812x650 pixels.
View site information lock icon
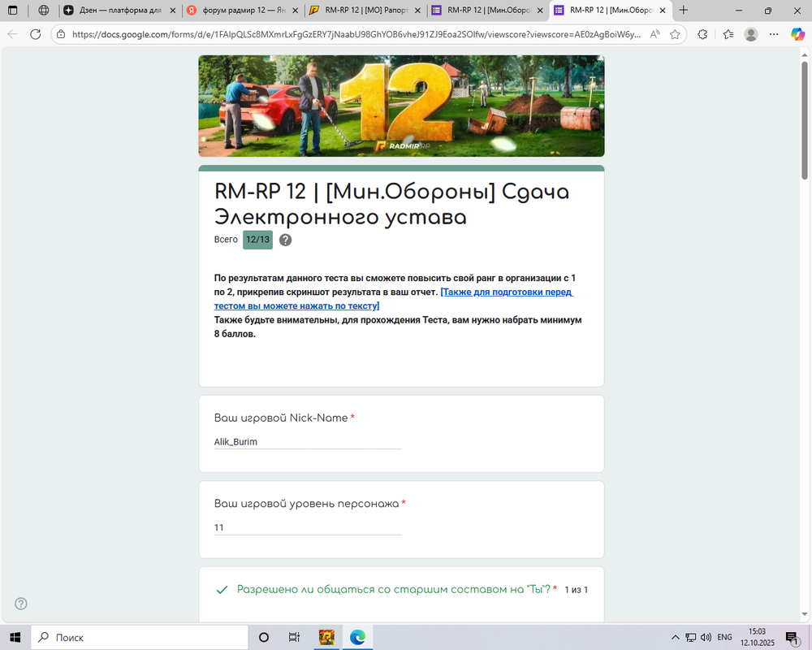61,34
